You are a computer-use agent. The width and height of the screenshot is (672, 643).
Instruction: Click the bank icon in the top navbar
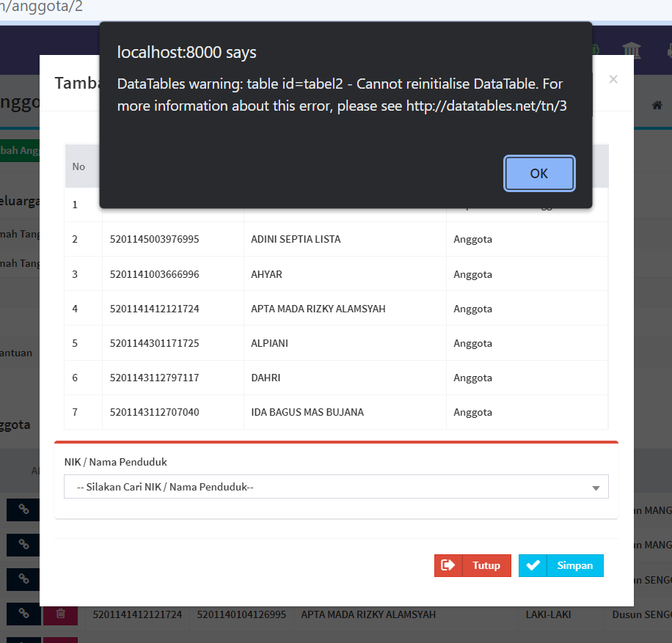coord(632,51)
